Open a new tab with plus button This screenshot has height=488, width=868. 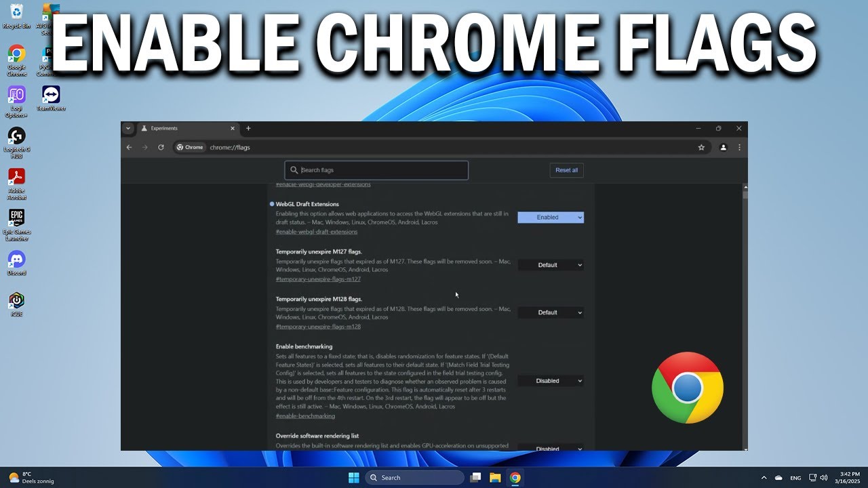[248, 128]
